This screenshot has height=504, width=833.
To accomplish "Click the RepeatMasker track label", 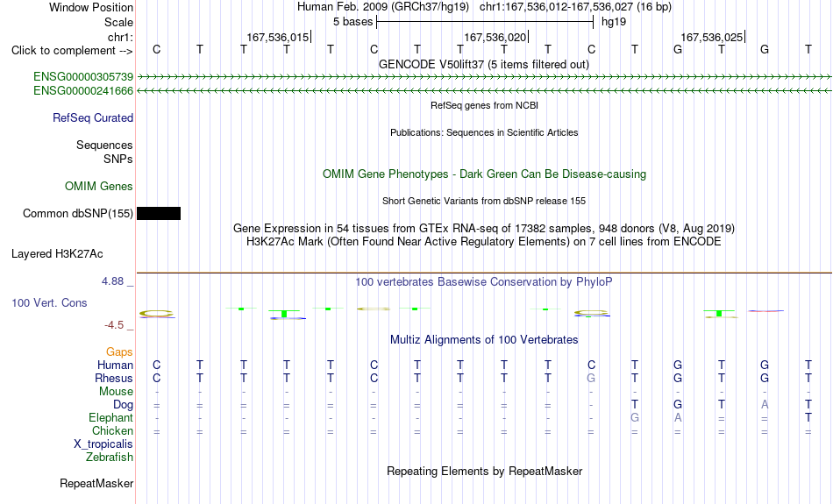I will coord(96,483).
